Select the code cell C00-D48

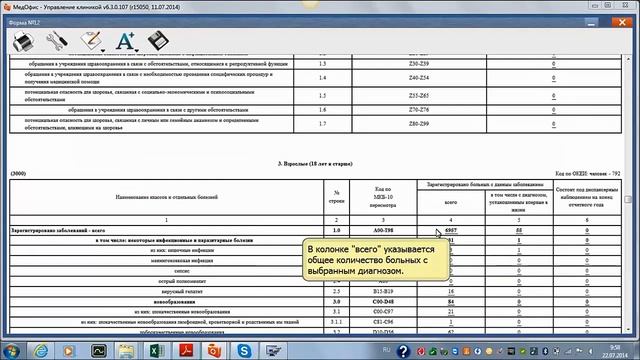coord(383,302)
